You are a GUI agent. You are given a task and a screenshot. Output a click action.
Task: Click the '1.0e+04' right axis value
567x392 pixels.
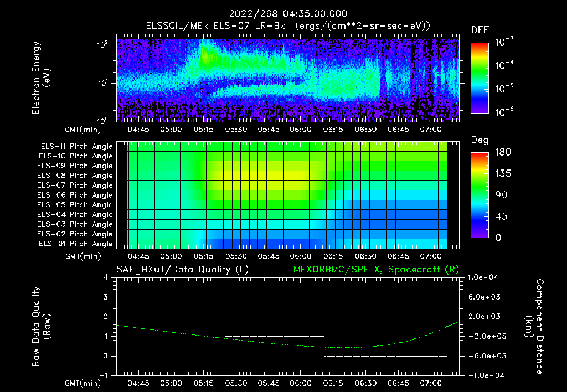point(483,278)
